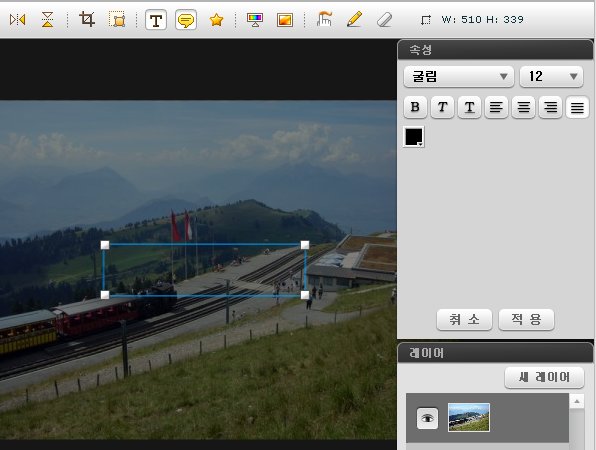Screen dimensions: 596x450
Task: Choose the crop tool
Action: [x=87, y=19]
